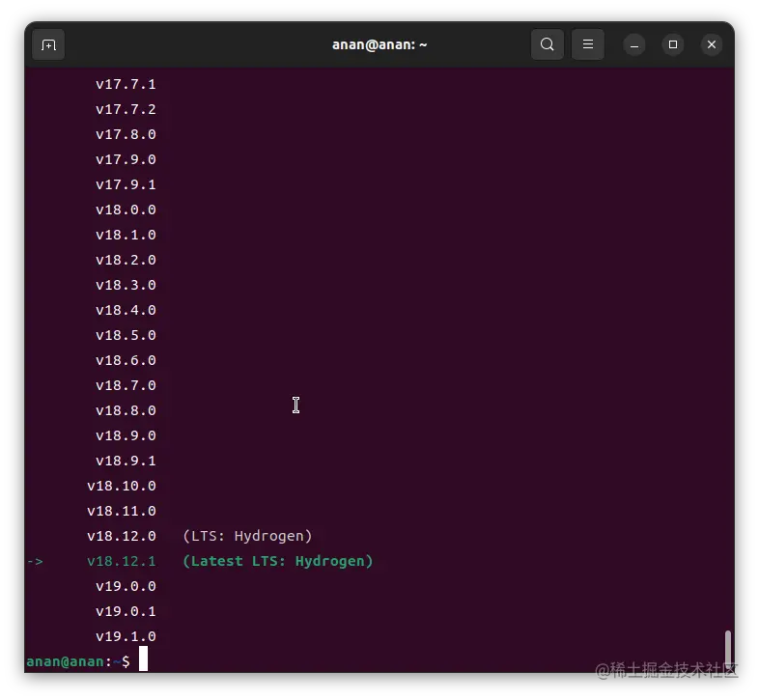This screenshot has width=759, height=700.
Task: Click the terminal cursor block at prompt
Action: pyautogui.click(x=143, y=658)
